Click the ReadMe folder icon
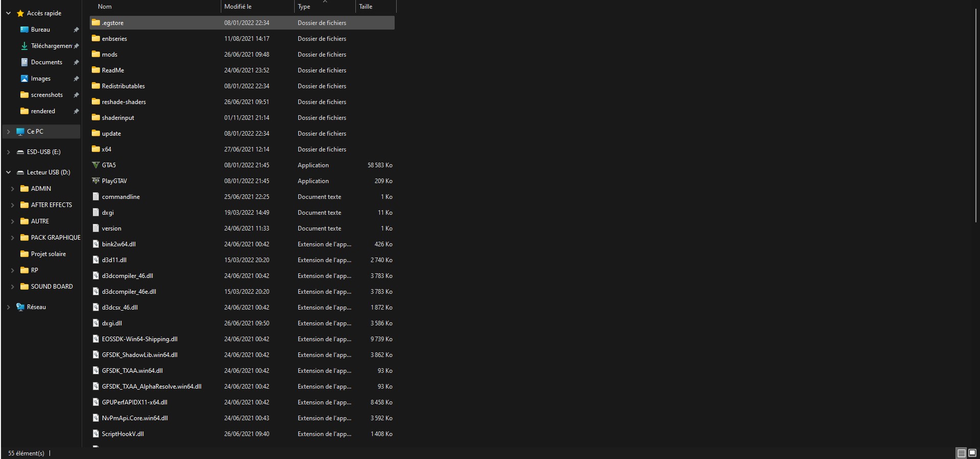980x459 pixels. tap(95, 70)
